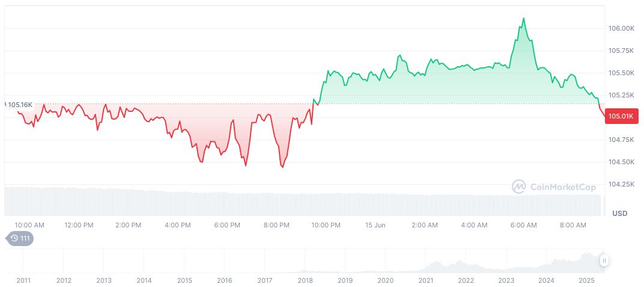
Task: Click the 12:00 PM time axis label
Action: 79,225
